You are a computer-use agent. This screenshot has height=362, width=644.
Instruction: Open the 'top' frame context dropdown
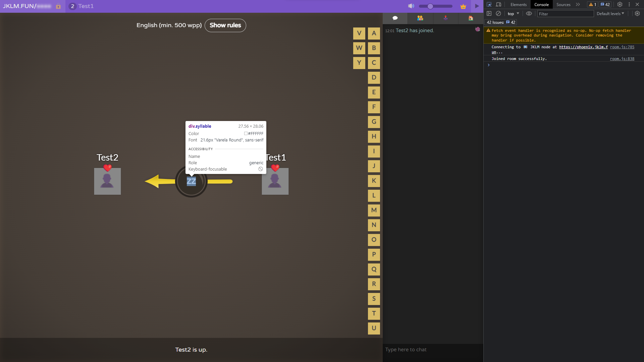(x=513, y=14)
